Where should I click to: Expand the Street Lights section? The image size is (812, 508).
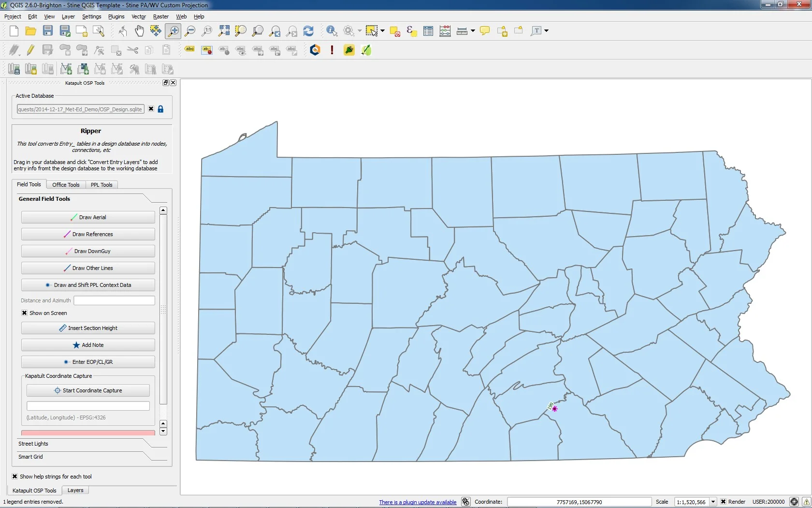(92, 444)
